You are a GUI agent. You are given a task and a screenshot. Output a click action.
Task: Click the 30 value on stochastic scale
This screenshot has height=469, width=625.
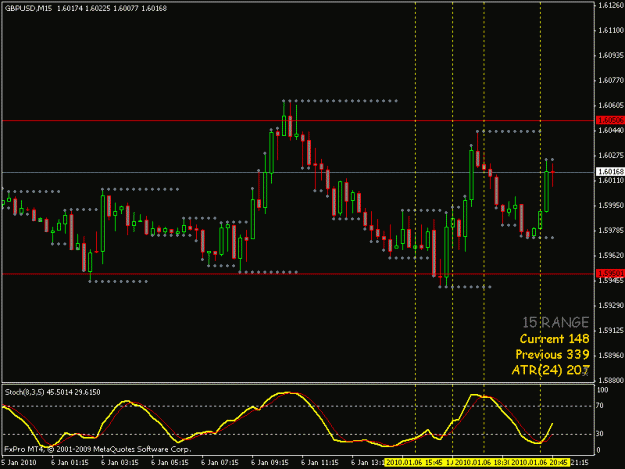(x=601, y=434)
